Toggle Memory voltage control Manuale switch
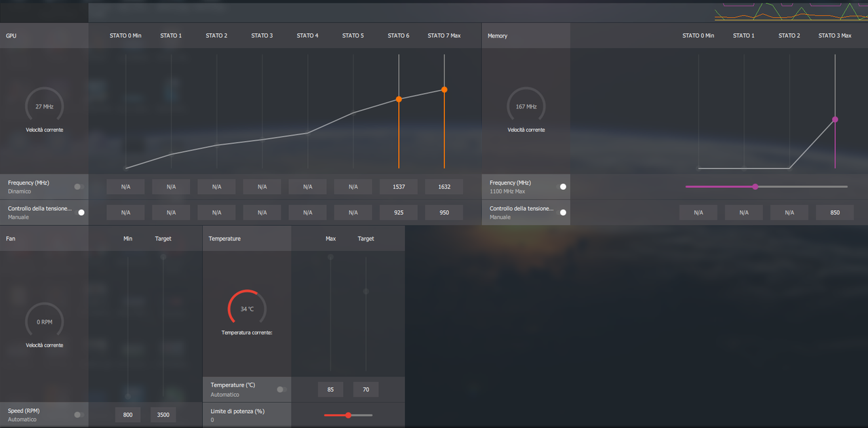This screenshot has width=868, height=428. 561,212
